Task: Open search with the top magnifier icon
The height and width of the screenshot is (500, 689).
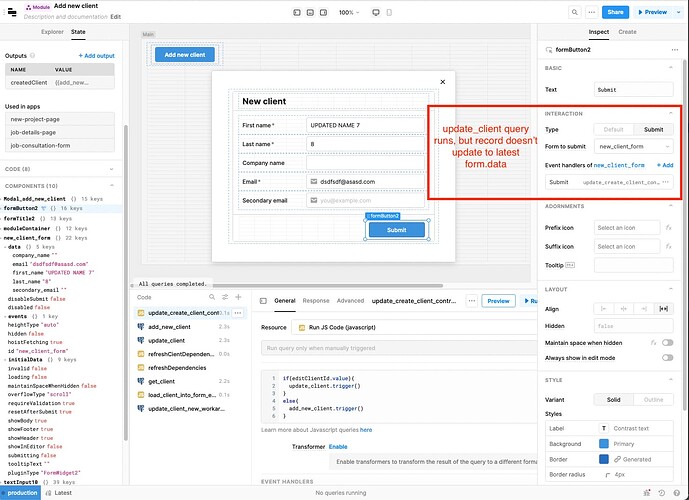Action: coord(574,12)
